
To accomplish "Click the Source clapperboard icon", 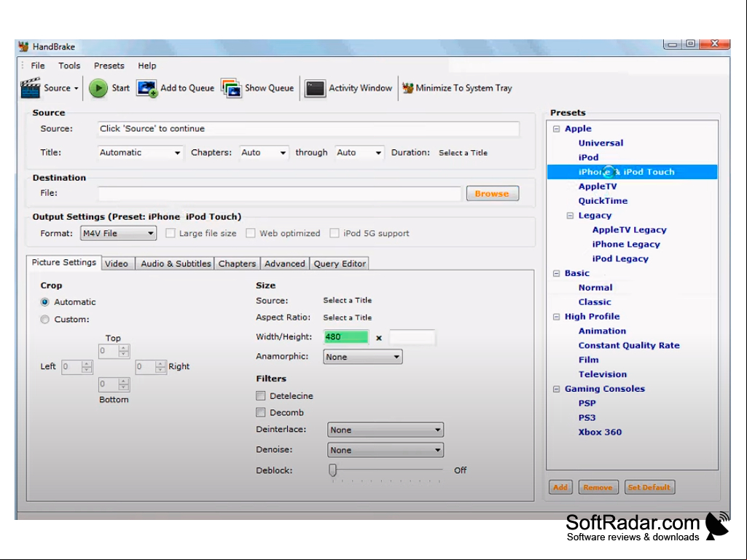I will pos(31,88).
